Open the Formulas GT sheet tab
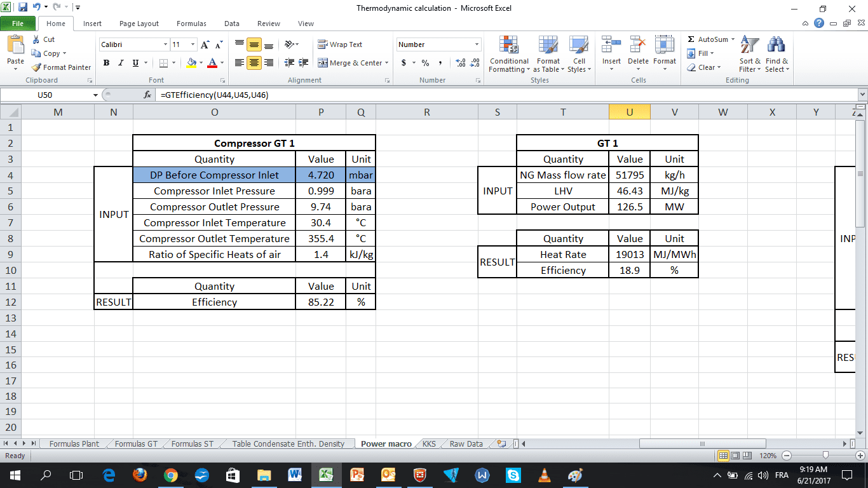The width and height of the screenshot is (868, 488). (136, 444)
